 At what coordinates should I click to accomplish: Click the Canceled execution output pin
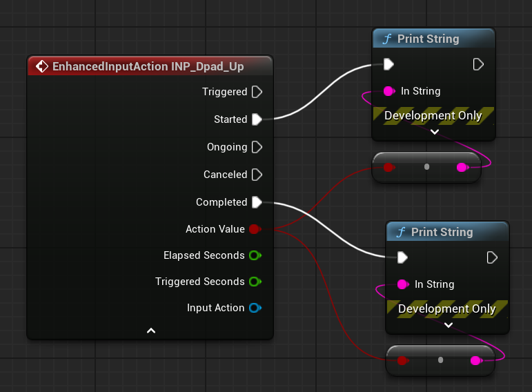click(x=257, y=175)
